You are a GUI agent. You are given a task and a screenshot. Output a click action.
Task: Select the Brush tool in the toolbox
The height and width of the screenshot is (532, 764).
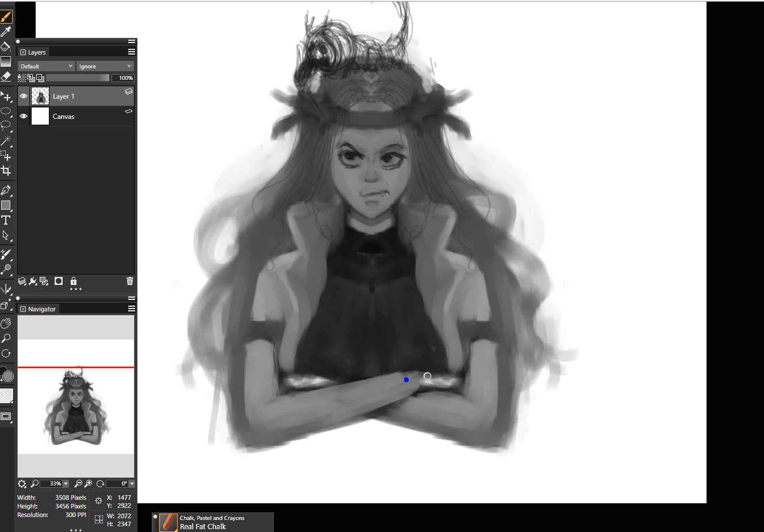pos(6,17)
